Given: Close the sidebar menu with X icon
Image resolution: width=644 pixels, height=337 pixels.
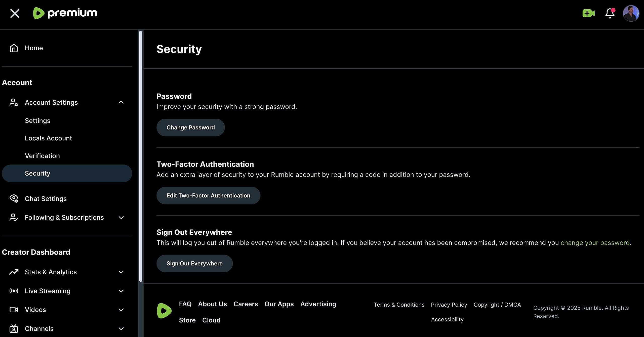Looking at the screenshot, I should tap(15, 13).
